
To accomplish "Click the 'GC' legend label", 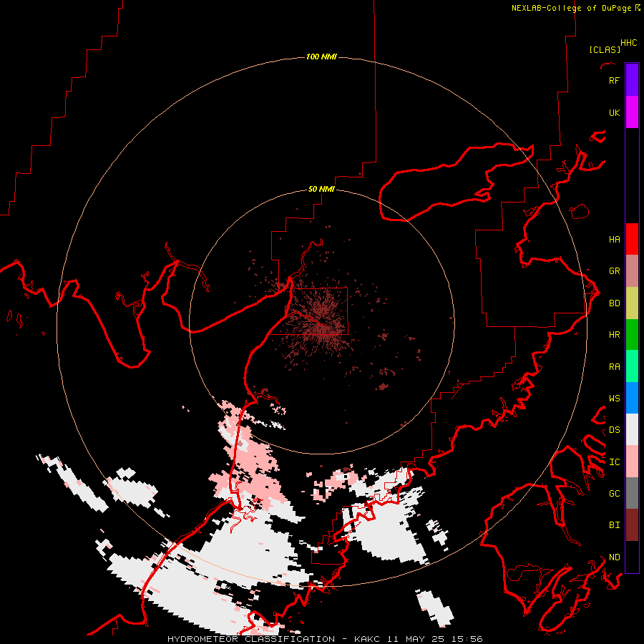I will pos(614,493).
